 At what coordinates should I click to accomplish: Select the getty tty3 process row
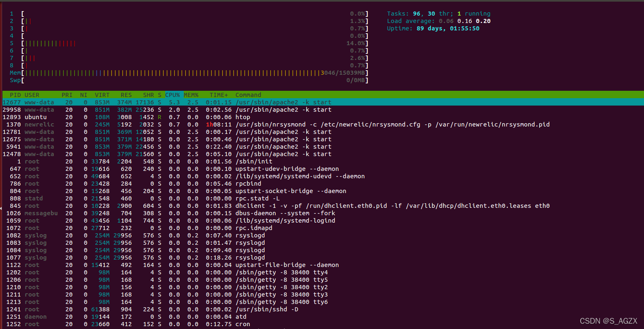(323, 294)
